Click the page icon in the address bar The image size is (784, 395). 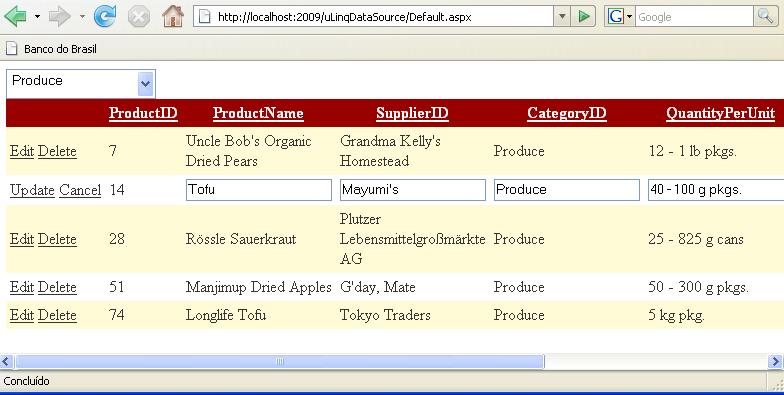[204, 17]
